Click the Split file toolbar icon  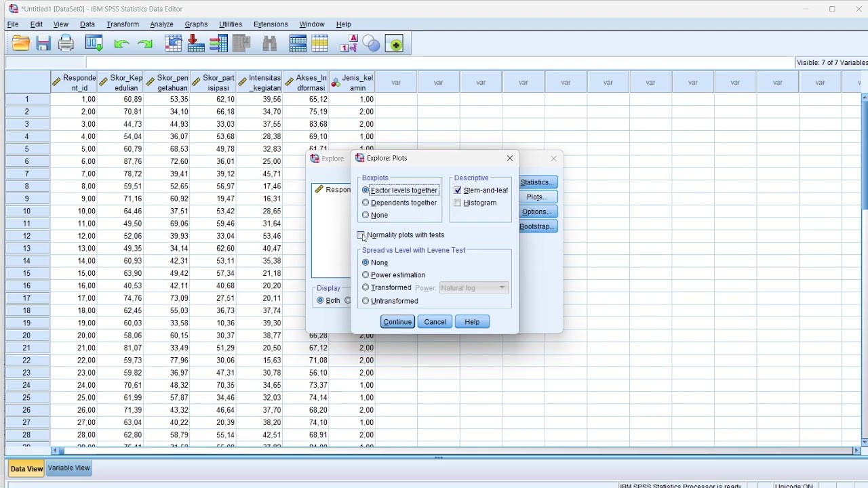click(x=298, y=44)
